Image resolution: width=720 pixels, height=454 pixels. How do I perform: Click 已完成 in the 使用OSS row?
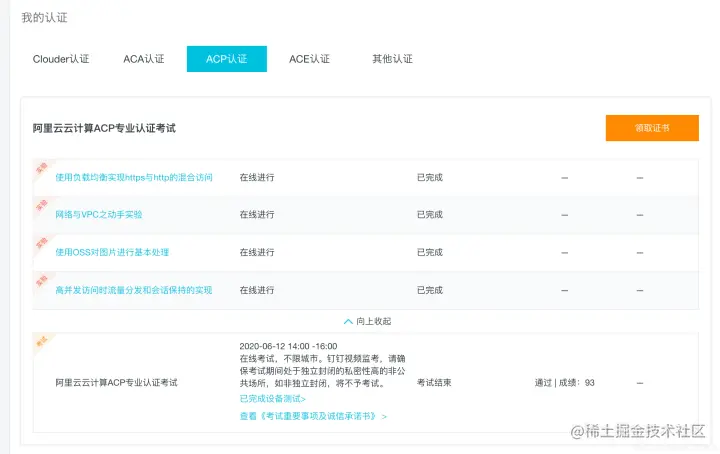430,252
